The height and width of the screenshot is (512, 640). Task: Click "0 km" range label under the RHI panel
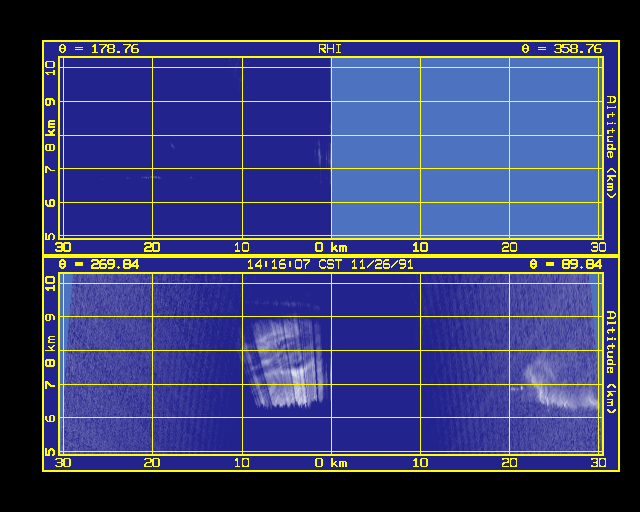(x=331, y=247)
